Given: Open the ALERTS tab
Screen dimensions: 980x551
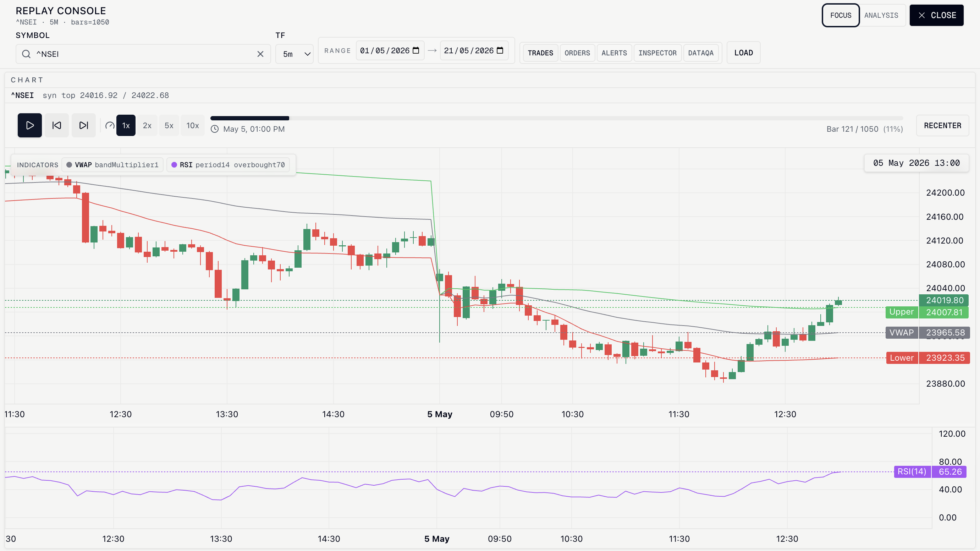Looking at the screenshot, I should (614, 53).
